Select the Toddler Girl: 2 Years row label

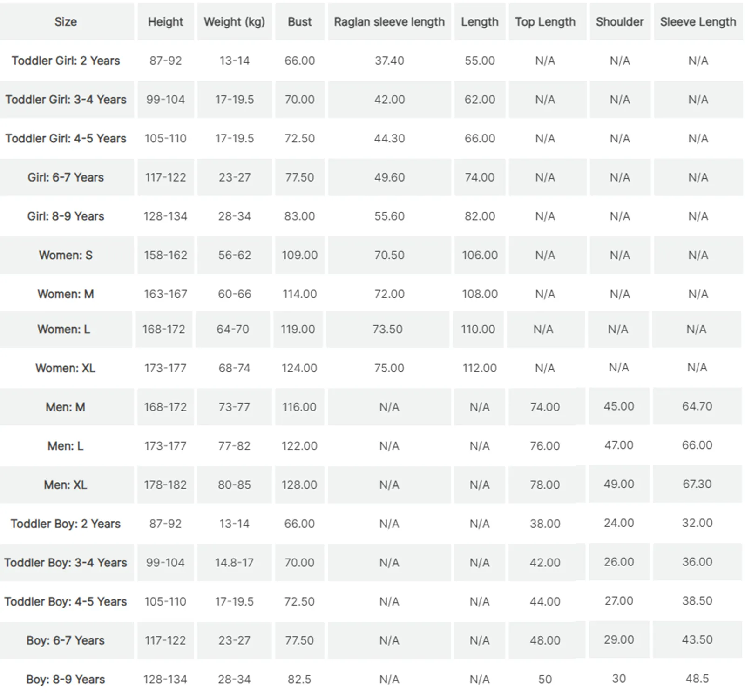66,61
